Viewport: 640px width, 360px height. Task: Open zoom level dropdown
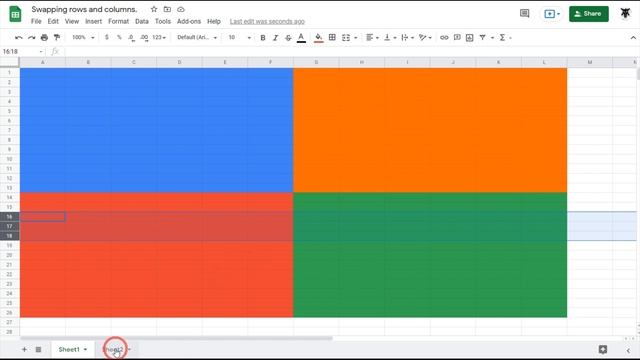(83, 38)
